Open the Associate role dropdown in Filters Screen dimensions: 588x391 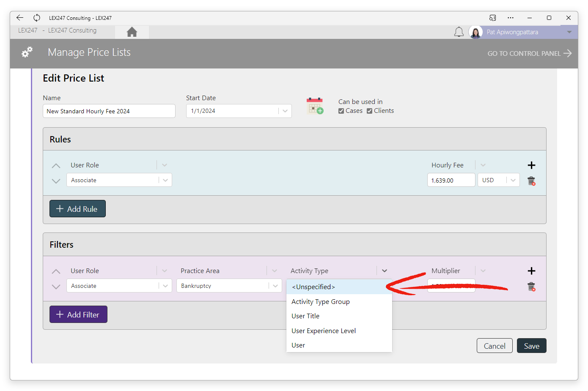pyautogui.click(x=165, y=286)
